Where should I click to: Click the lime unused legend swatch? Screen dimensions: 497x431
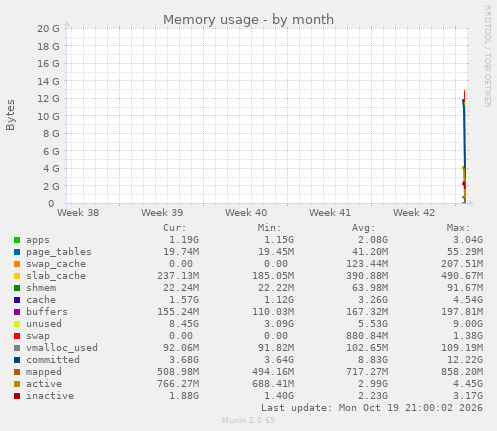click(17, 324)
